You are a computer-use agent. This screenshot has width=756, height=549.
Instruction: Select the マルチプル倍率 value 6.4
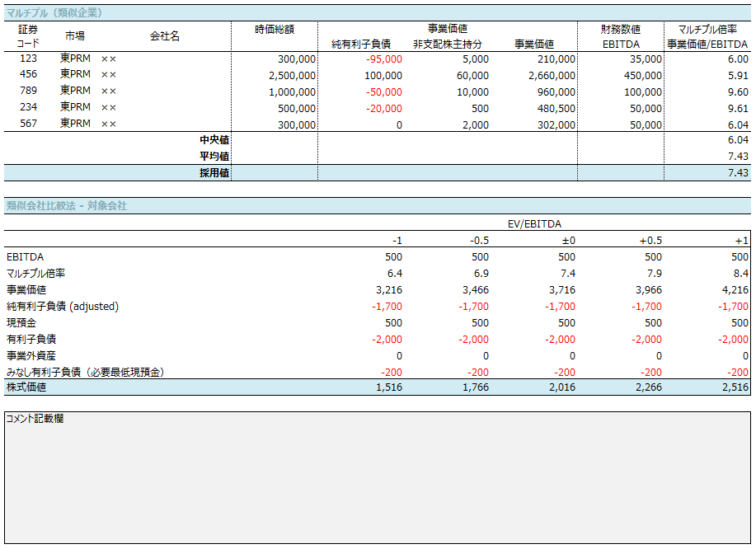(x=394, y=274)
